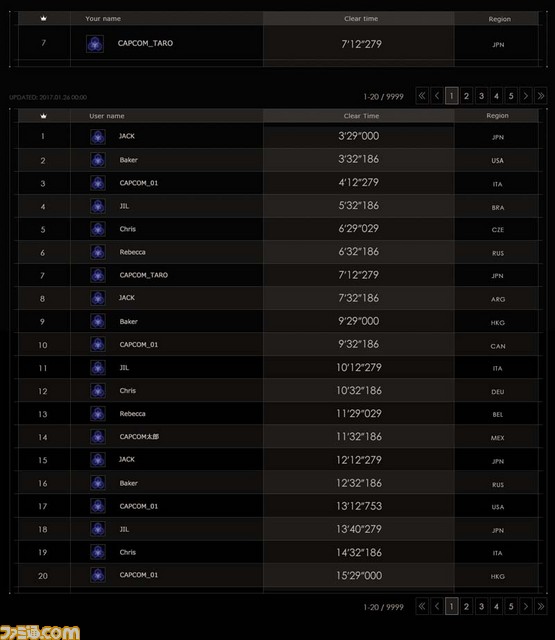Click the crown rank icon in the User name table header

tap(44, 116)
